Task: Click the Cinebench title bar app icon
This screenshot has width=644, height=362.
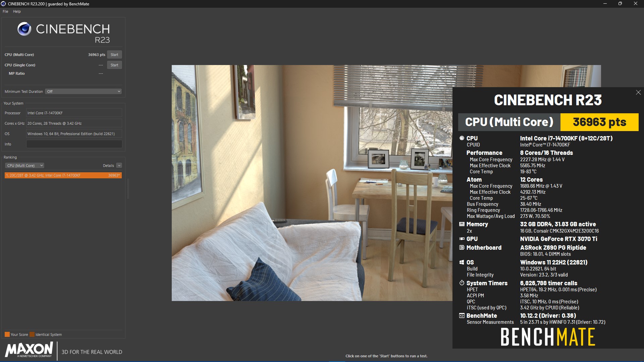Action: pyautogui.click(x=3, y=4)
